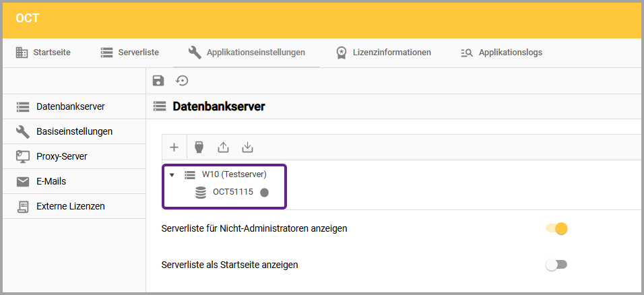Click the reset history icon
The image size is (644, 295).
182,81
